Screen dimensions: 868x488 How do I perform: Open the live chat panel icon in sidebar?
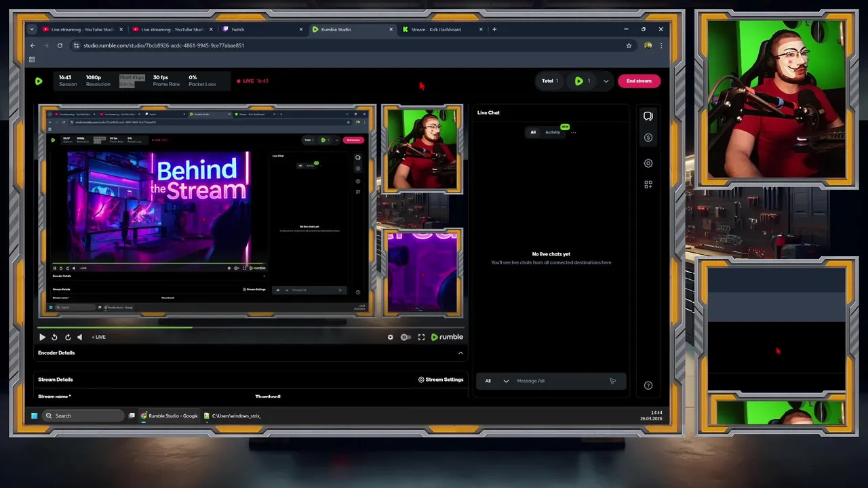click(648, 116)
